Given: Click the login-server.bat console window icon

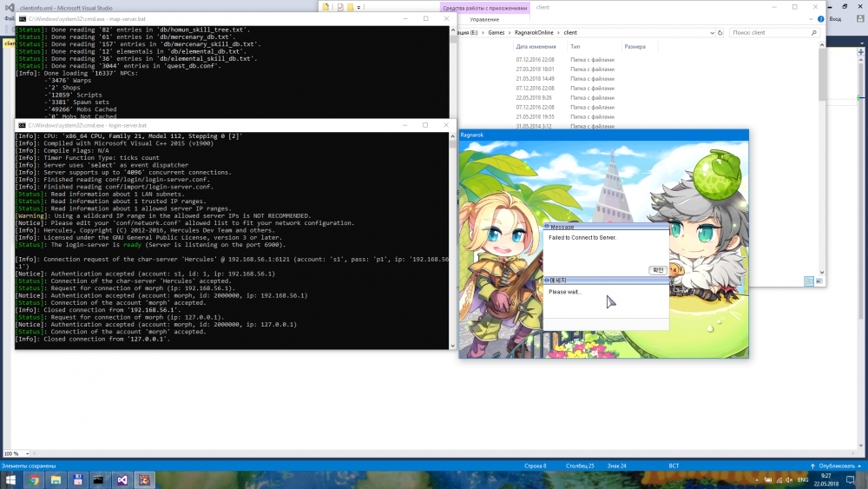Looking at the screenshot, I should 23,125.
